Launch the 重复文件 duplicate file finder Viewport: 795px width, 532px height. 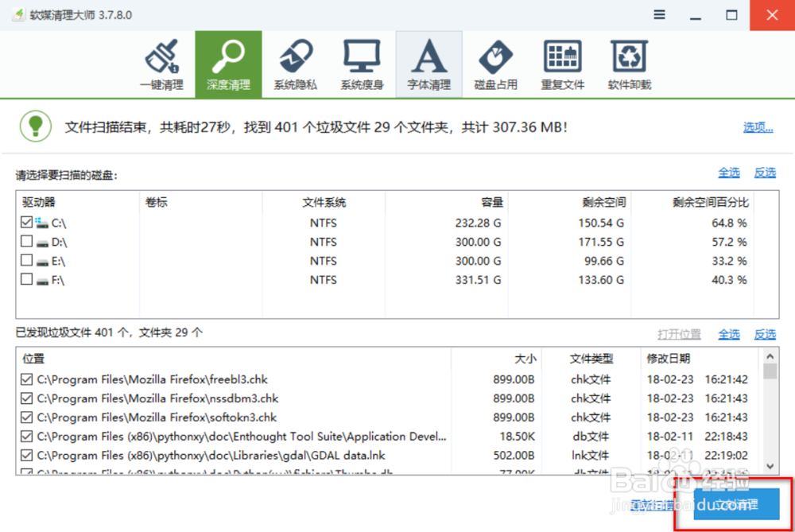(562, 64)
